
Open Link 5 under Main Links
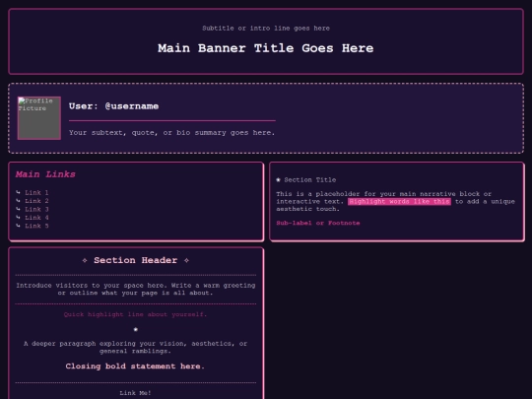36,226
